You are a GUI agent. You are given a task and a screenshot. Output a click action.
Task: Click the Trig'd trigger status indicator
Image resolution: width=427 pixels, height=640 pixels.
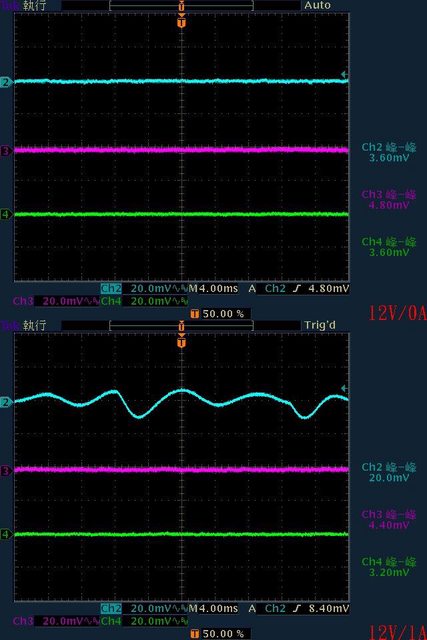(x=320, y=325)
